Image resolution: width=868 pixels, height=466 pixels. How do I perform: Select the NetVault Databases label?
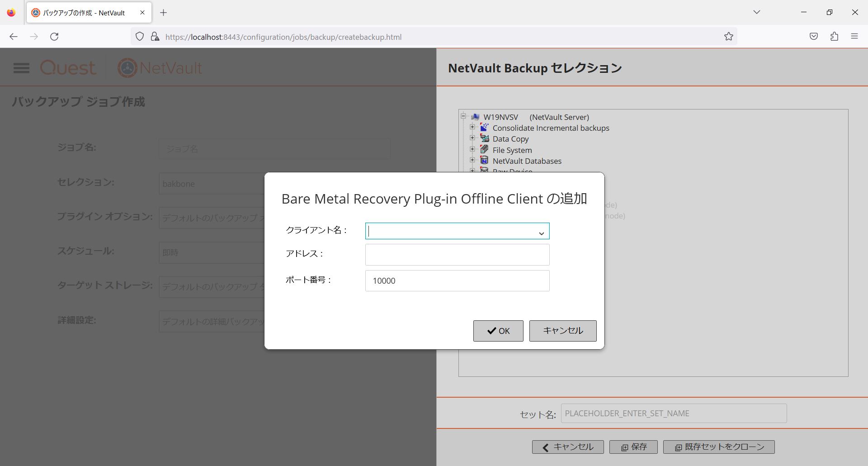527,161
